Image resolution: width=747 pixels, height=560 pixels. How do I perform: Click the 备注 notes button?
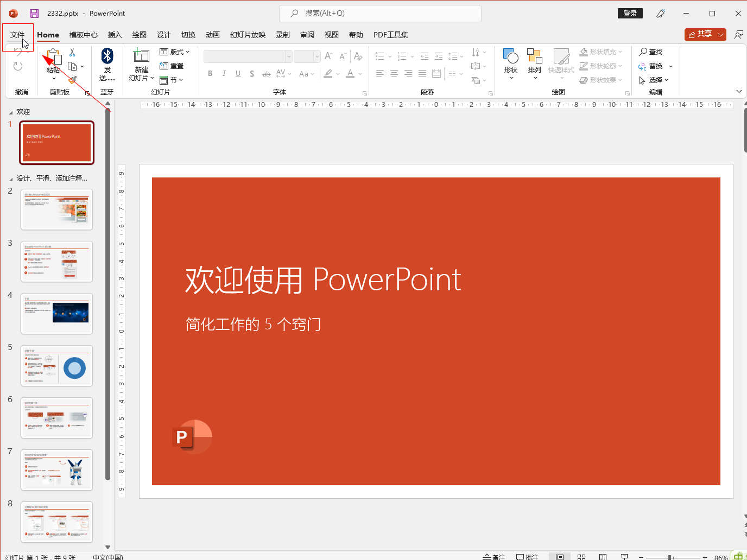pyautogui.click(x=494, y=557)
